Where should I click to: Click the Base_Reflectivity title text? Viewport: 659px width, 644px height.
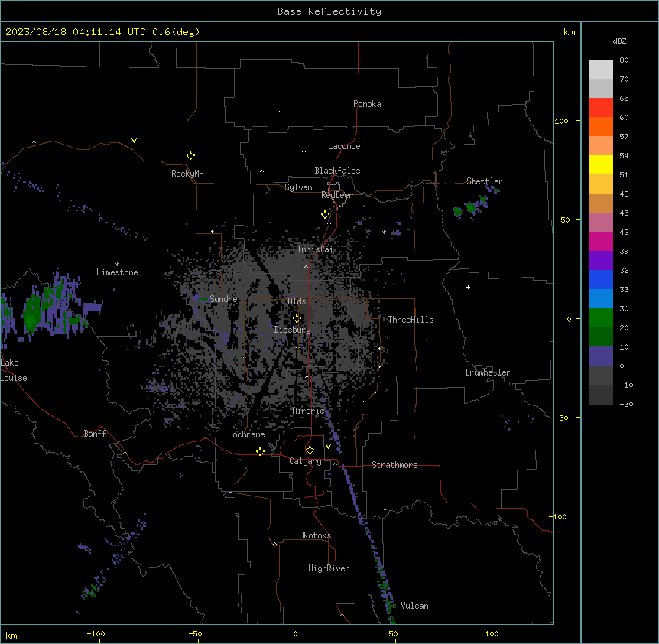click(x=329, y=11)
